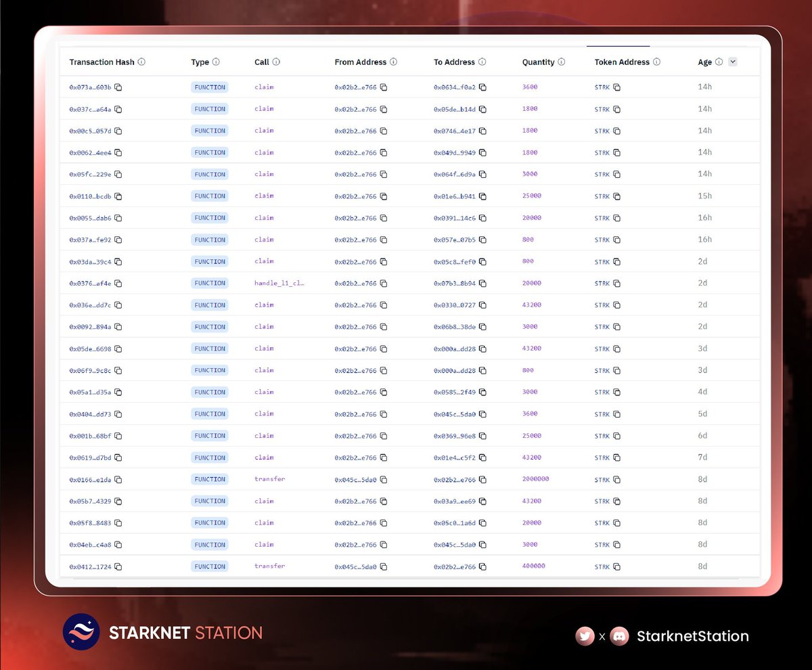
Task: Open To Address 0x01e4…c5f2
Action: tap(455, 458)
